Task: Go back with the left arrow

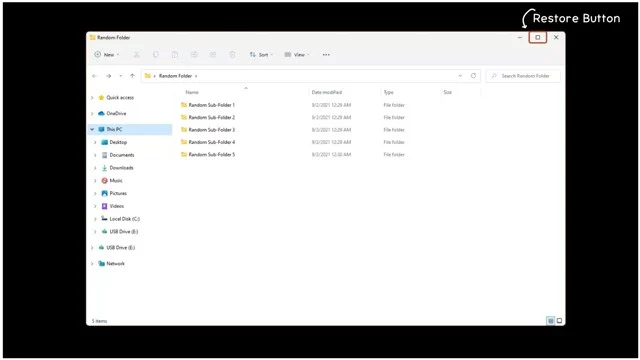Action: click(x=95, y=76)
